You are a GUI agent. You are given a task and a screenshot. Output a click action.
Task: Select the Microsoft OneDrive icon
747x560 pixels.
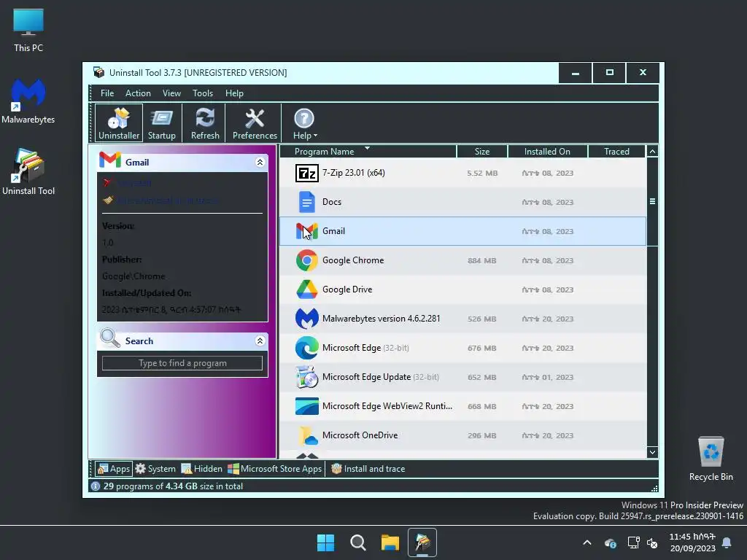pos(307,435)
